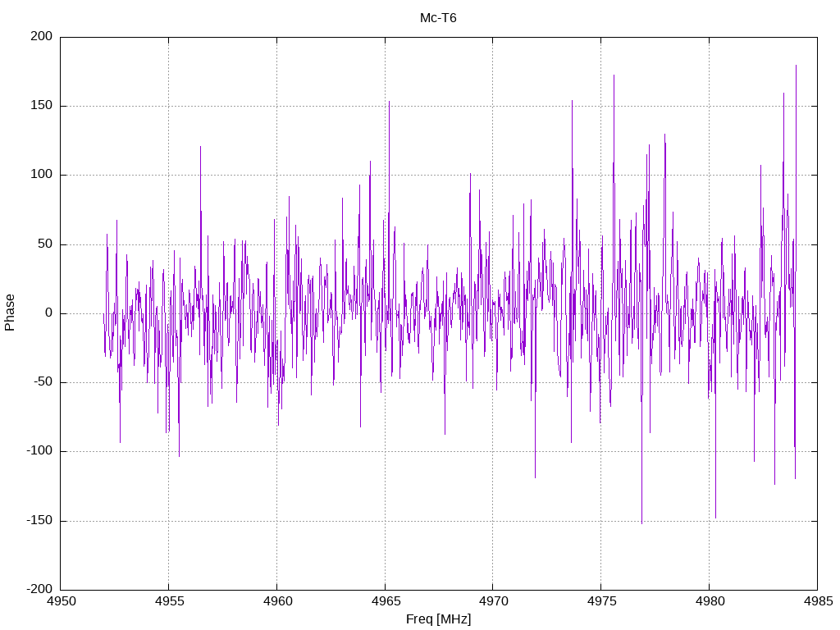Image resolution: width=840 pixels, height=630 pixels.
Task: Click y-axis tick label 150
Action: pyautogui.click(x=42, y=105)
